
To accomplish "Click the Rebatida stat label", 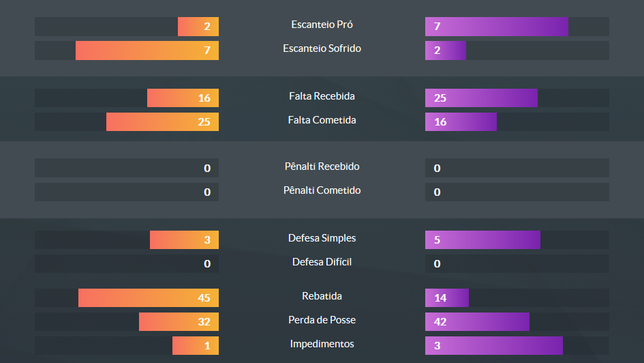I will (322, 296).
